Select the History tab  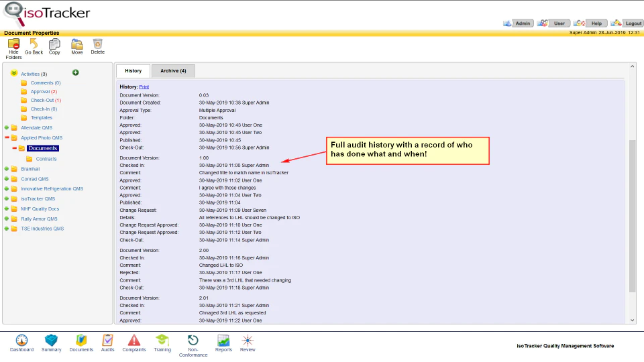(x=133, y=71)
